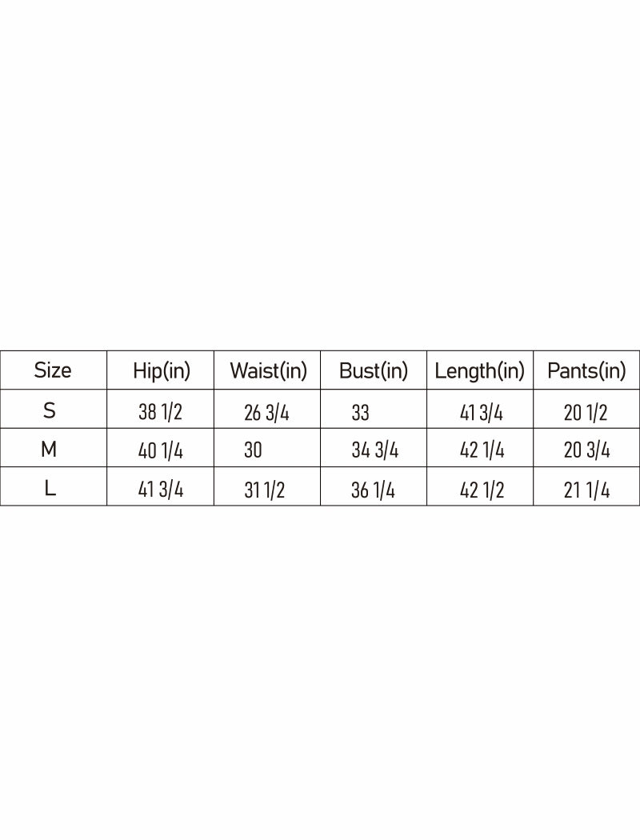Select the 42 1/4 length value
This screenshot has width=640, height=840.
(x=482, y=451)
